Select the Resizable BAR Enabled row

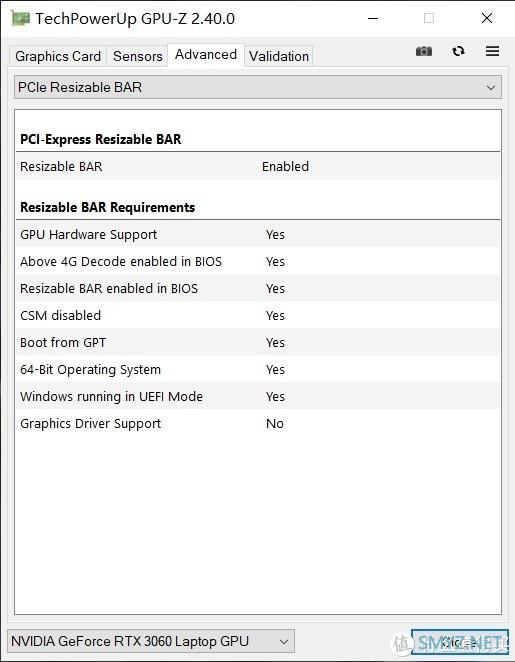coord(258,166)
